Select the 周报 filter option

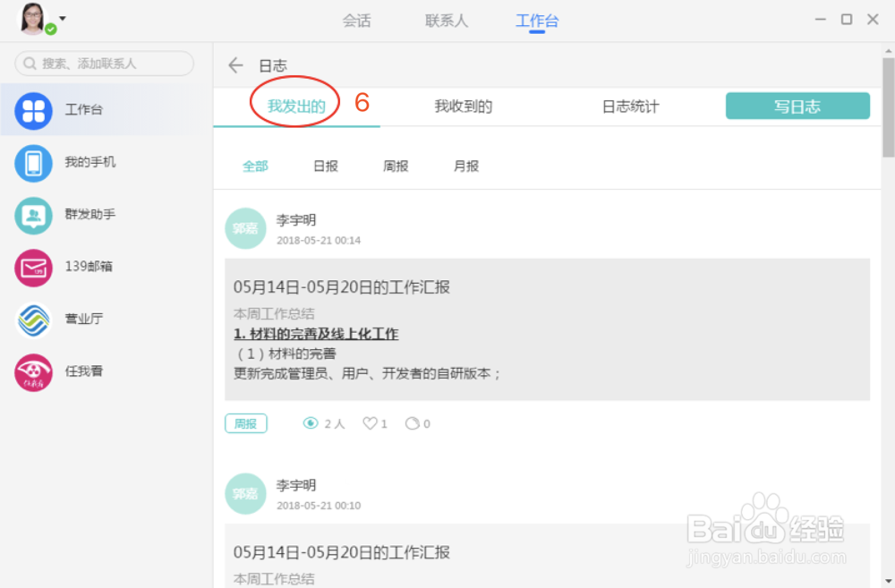(395, 166)
